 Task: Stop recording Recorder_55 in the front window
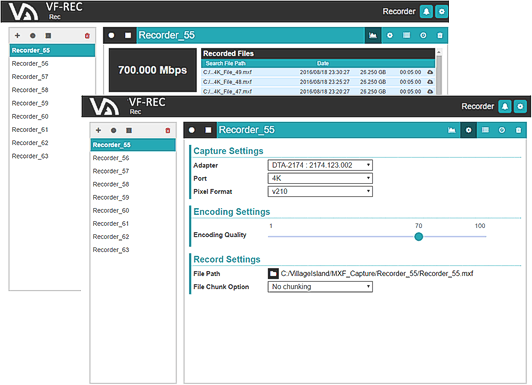[x=208, y=130]
